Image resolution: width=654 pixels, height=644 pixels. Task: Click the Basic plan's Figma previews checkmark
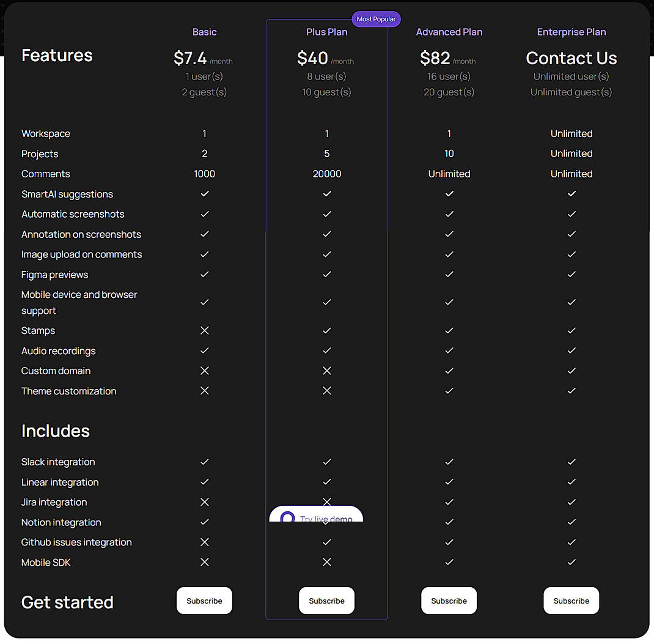coord(204,274)
